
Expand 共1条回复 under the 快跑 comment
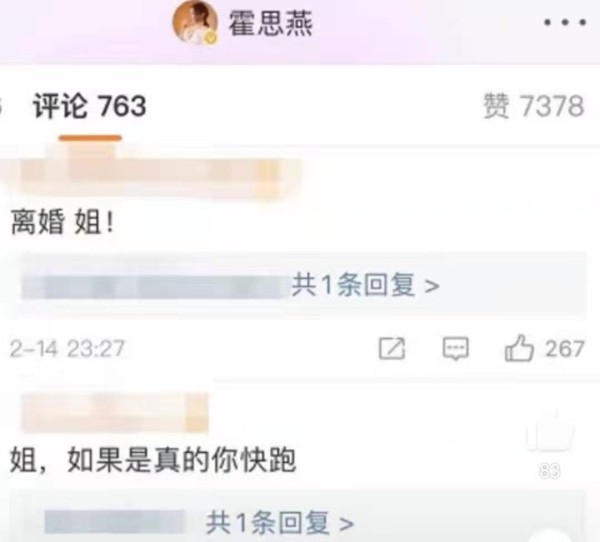pyautogui.click(x=279, y=522)
